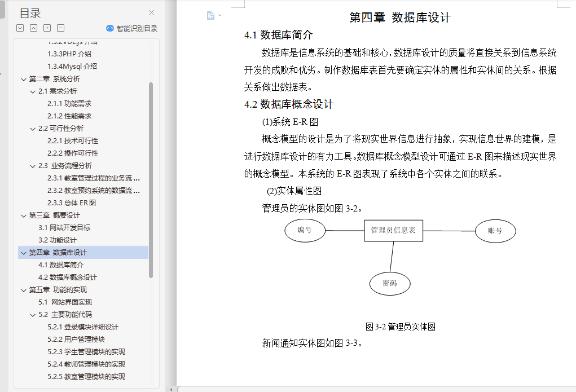Collapse the 2.3 业务流程分析 outline node
This screenshot has height=392, width=576.
33,166
